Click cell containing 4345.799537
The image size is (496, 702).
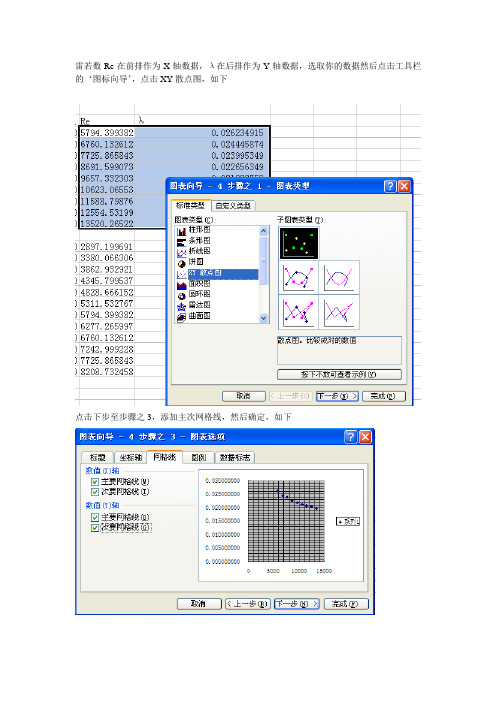coord(107,281)
